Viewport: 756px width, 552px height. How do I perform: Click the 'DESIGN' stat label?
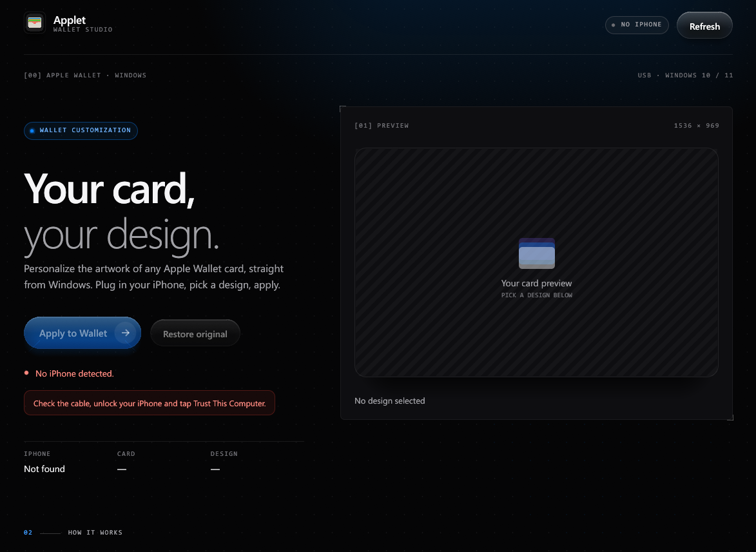pyautogui.click(x=224, y=453)
